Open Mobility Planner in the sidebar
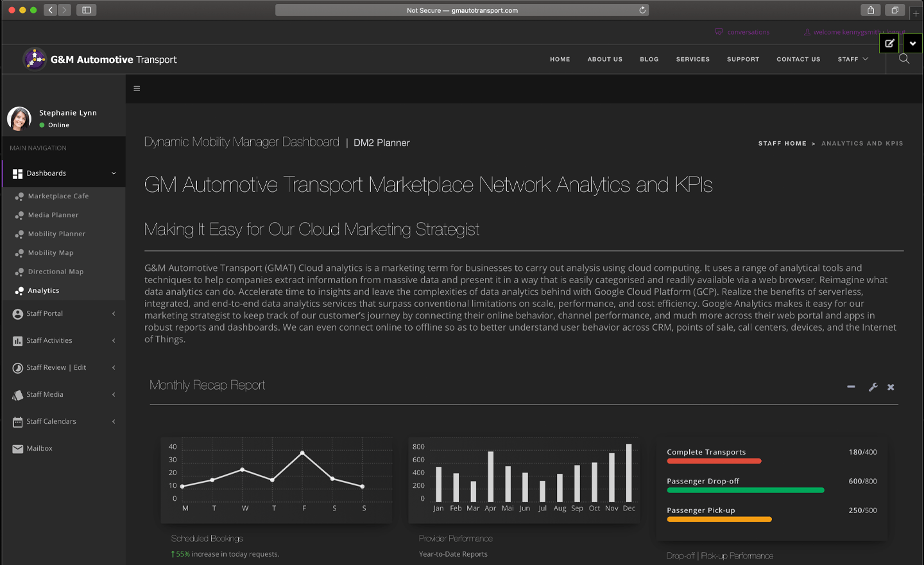The width and height of the screenshot is (924, 565). (56, 234)
